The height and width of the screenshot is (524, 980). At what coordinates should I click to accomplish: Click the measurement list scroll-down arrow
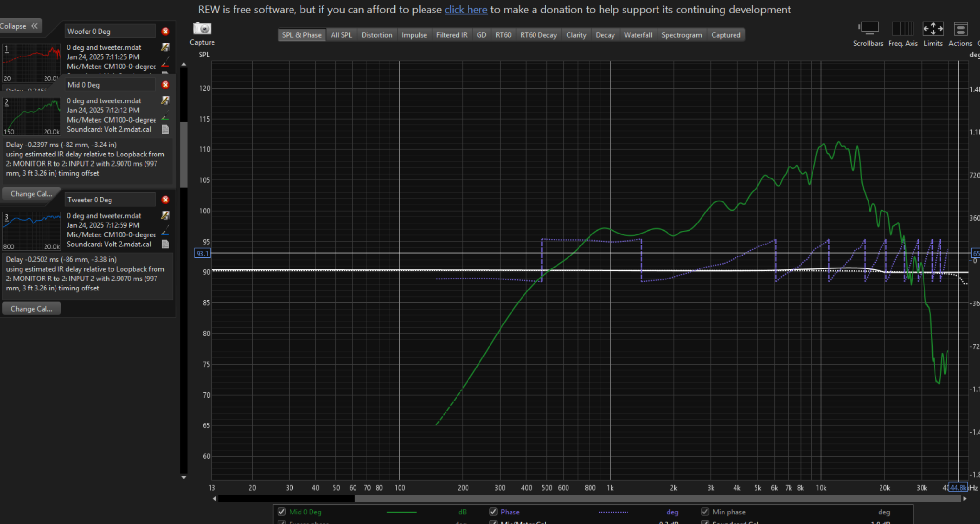tap(184, 477)
